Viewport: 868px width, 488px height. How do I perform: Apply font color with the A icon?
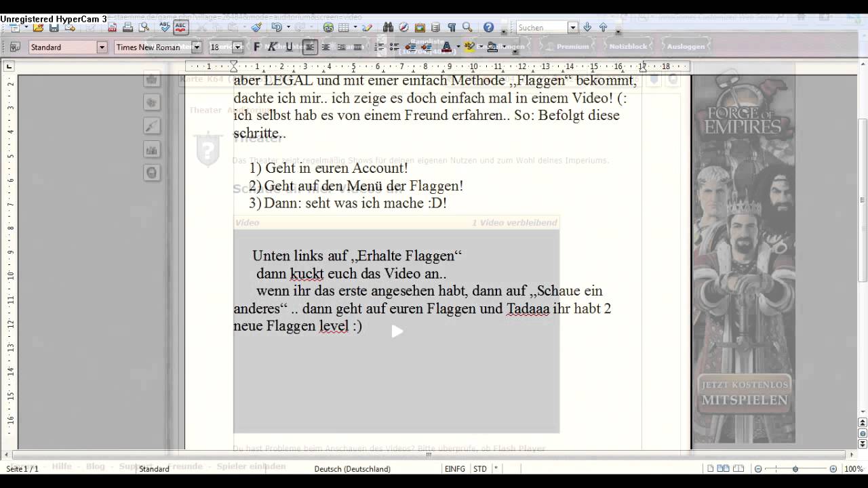click(x=446, y=47)
